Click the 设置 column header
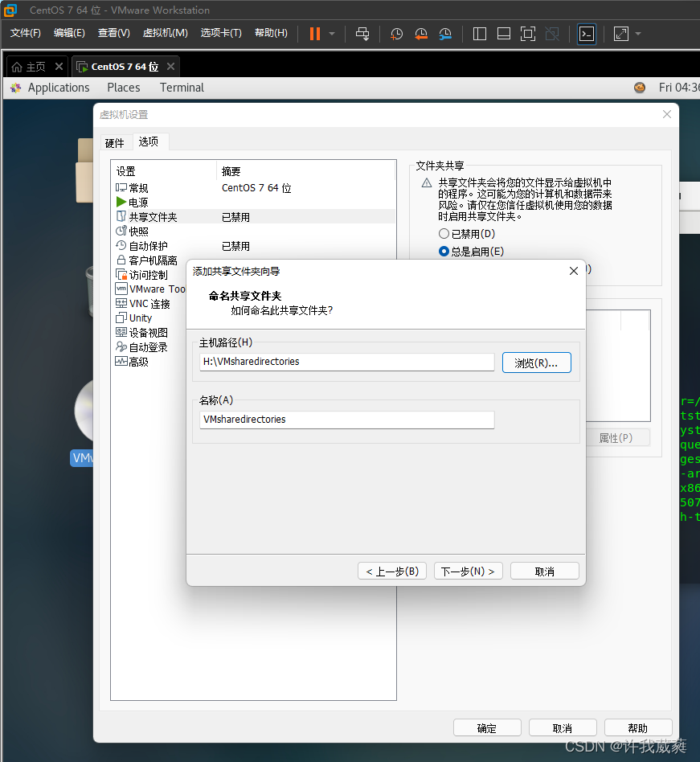 click(164, 171)
